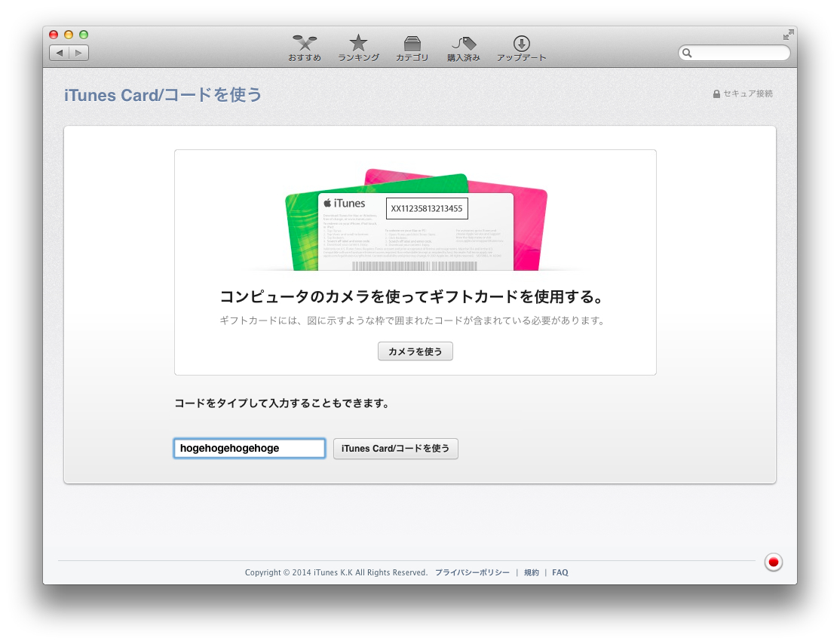Screen dimensions: 840x644
Task: Click the コンピュータのカメラを使って headline text
Action: coord(412,296)
